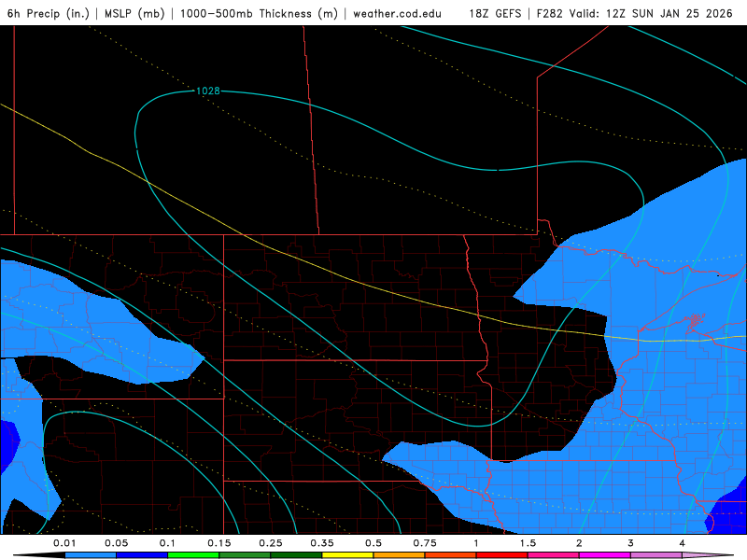Viewport: 747px width, 560px height.
Task: Click the legend value 4
Action: pyautogui.click(x=683, y=543)
